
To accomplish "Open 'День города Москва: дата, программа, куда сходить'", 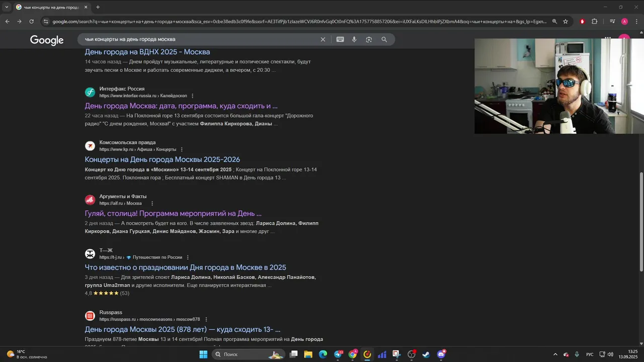I will 181,106.
